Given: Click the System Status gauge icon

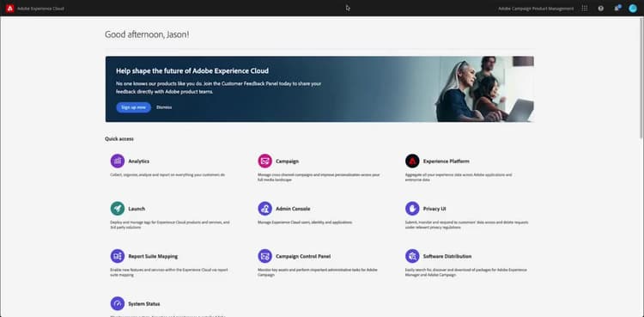Looking at the screenshot, I should click(118, 304).
